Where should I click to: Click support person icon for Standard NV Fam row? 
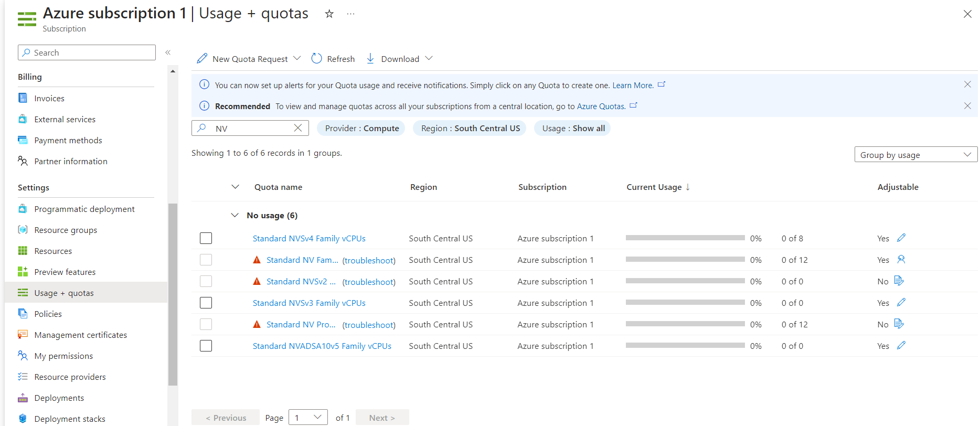click(x=901, y=259)
